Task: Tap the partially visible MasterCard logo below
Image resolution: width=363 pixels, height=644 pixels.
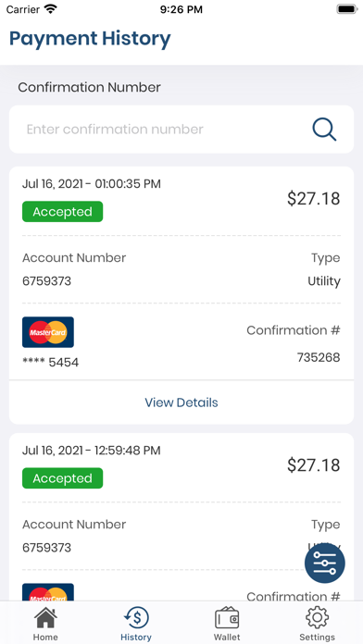Action: (x=48, y=592)
